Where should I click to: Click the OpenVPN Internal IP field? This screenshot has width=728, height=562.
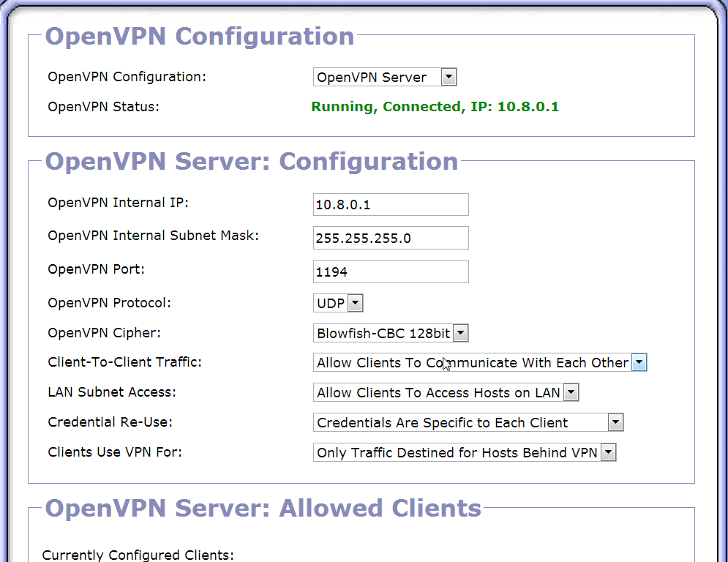tap(390, 204)
